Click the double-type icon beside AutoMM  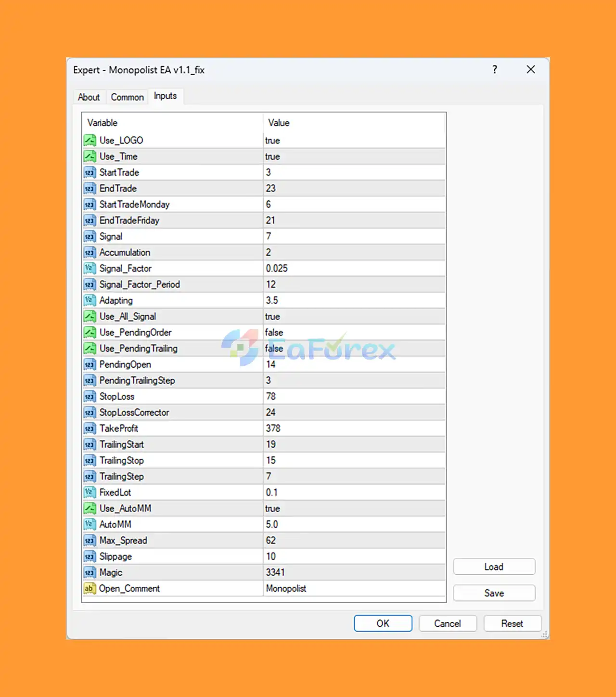[x=90, y=524]
